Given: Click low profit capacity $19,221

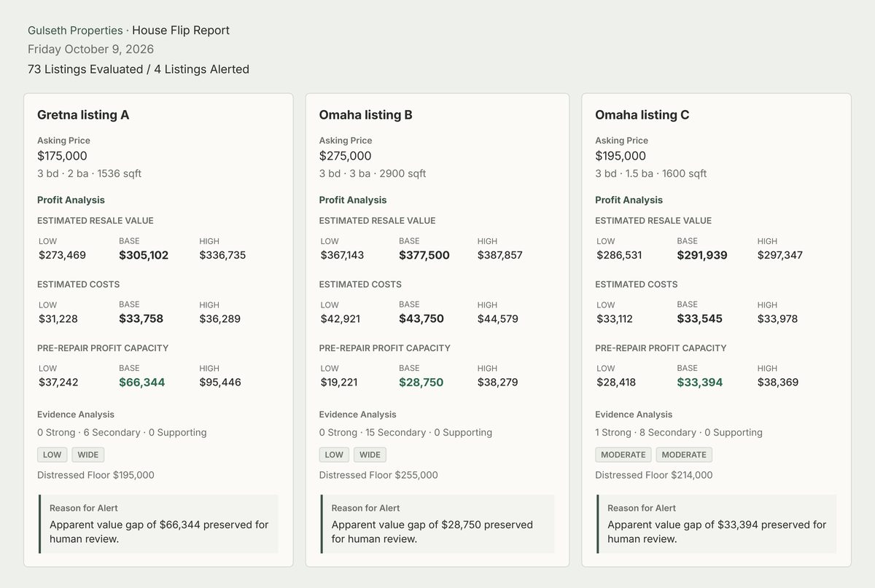Looking at the screenshot, I should point(339,382).
